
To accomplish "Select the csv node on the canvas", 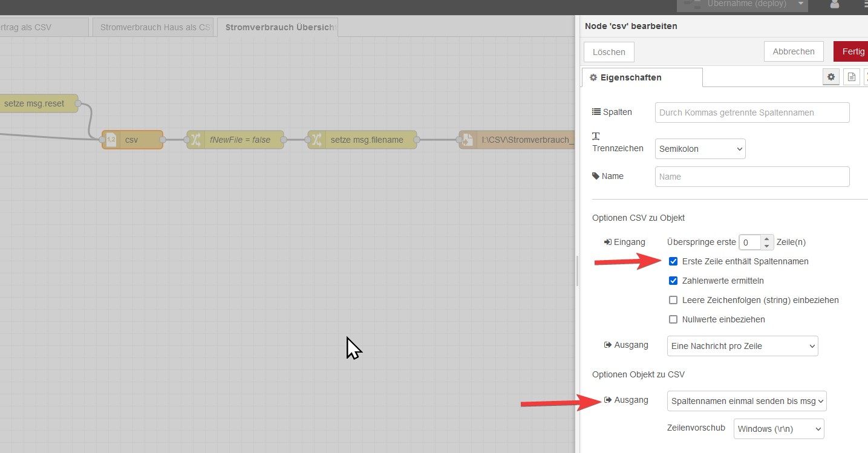I will click(132, 140).
